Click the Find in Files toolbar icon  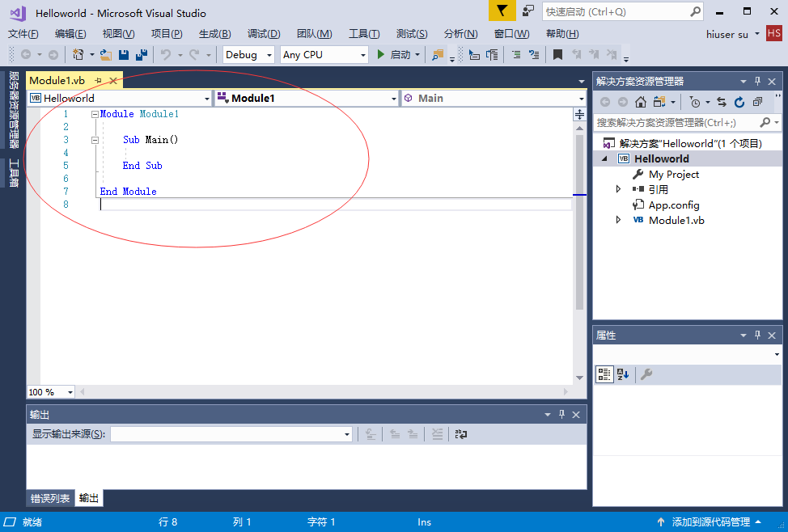(x=438, y=54)
